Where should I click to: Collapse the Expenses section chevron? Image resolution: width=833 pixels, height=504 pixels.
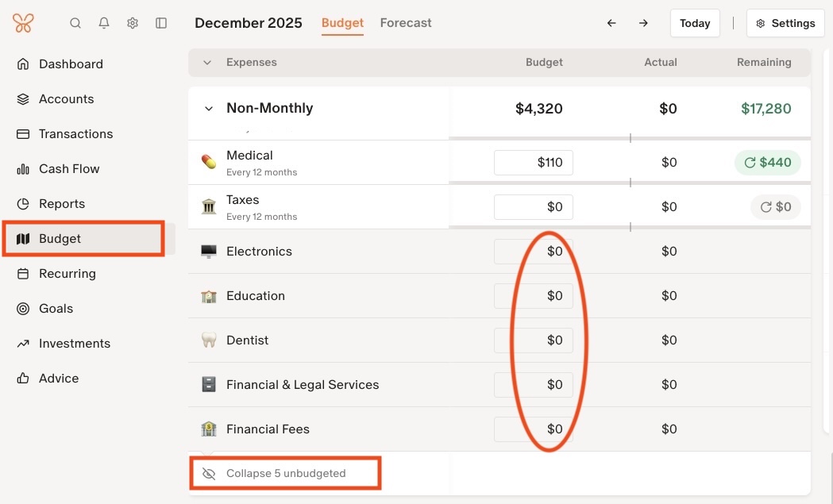click(207, 63)
